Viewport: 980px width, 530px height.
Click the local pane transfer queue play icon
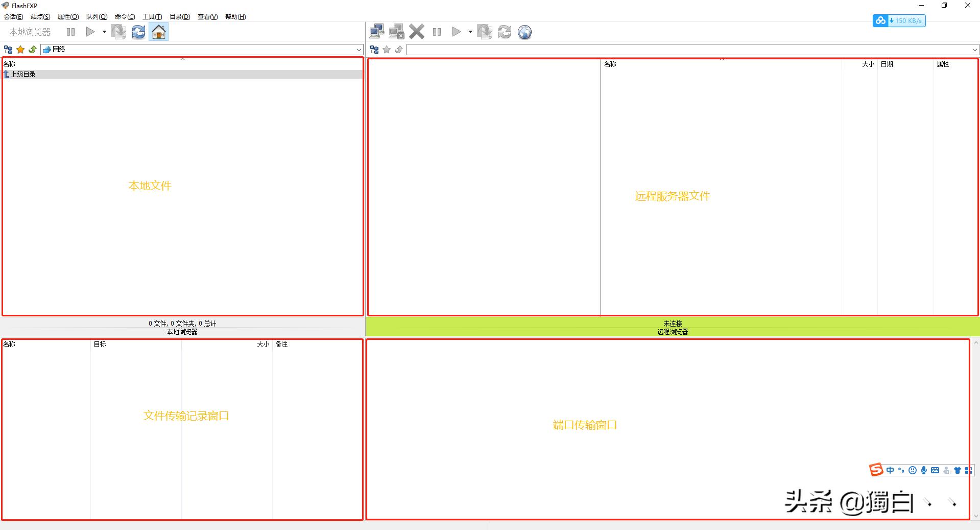[90, 32]
